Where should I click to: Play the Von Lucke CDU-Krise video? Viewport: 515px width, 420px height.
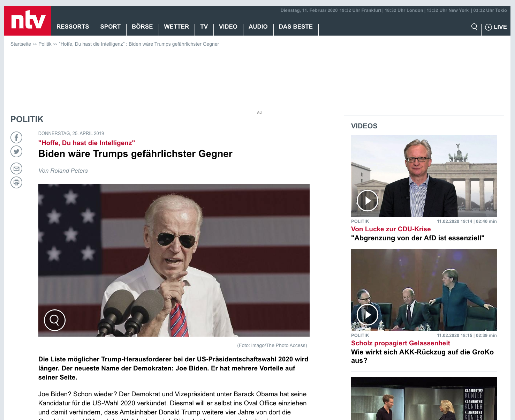pyautogui.click(x=368, y=201)
